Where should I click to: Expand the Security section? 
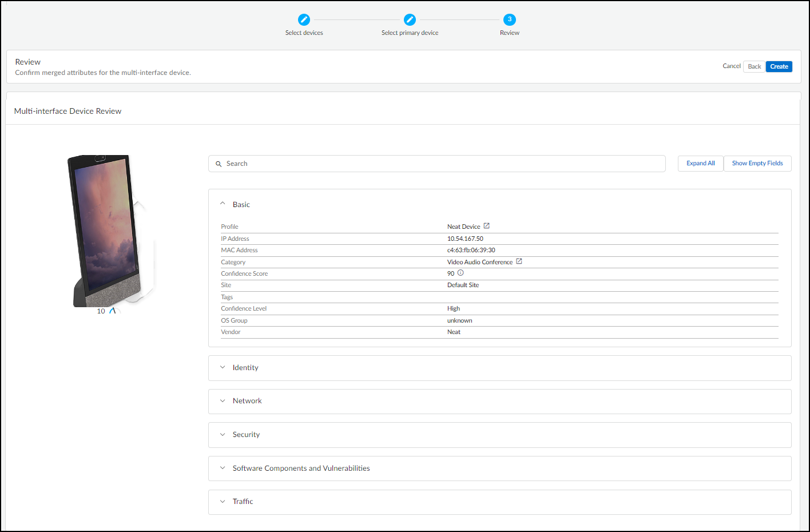[223, 435]
